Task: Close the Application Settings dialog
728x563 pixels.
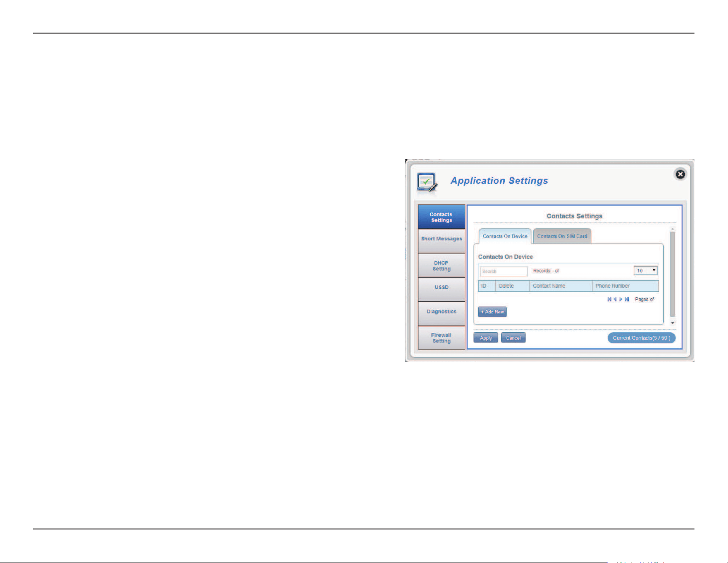Action: pos(680,174)
